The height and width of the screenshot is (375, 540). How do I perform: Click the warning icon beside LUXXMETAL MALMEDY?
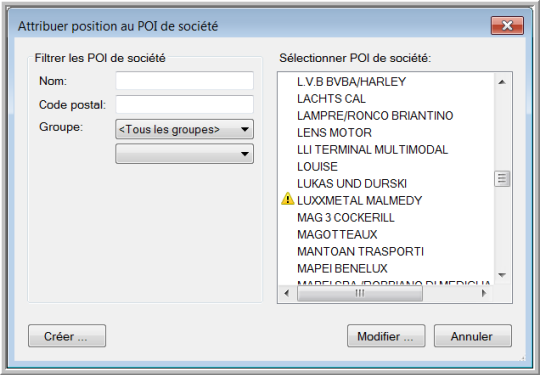pos(288,199)
